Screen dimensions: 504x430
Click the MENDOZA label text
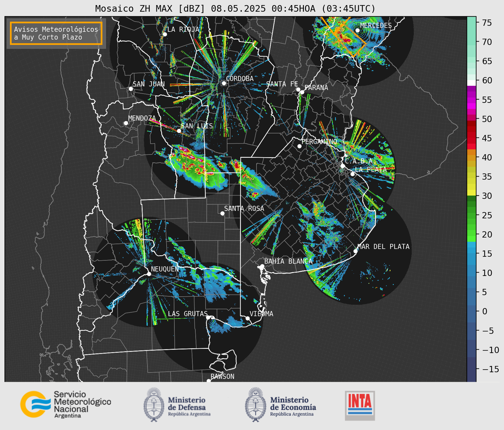[x=142, y=118]
